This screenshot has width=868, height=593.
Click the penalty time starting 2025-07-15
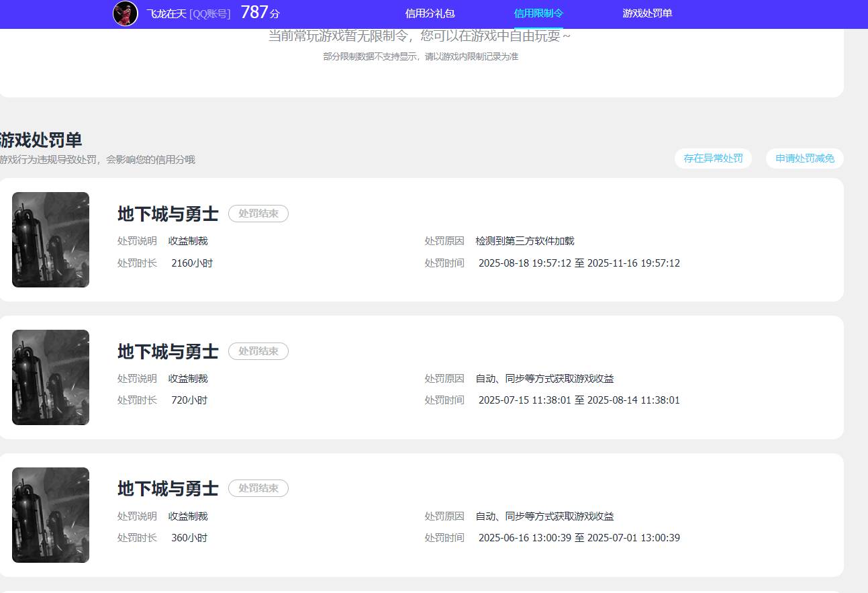(x=579, y=400)
